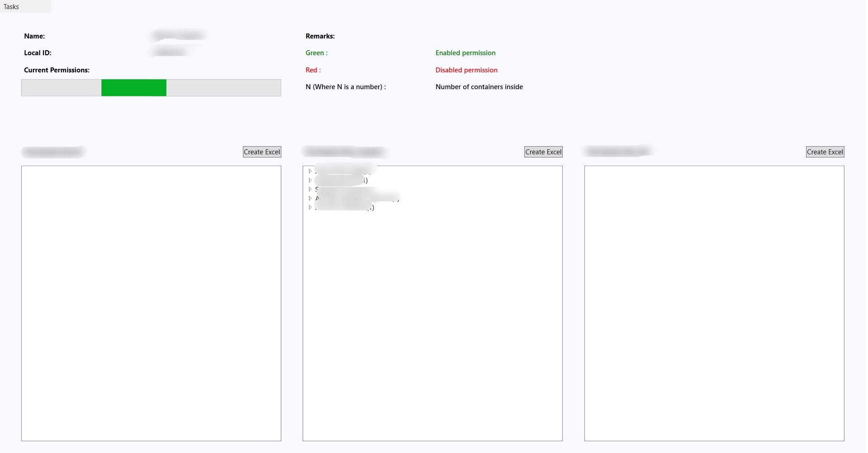Open the Tasks menu
This screenshot has height=453, width=868.
click(x=11, y=7)
